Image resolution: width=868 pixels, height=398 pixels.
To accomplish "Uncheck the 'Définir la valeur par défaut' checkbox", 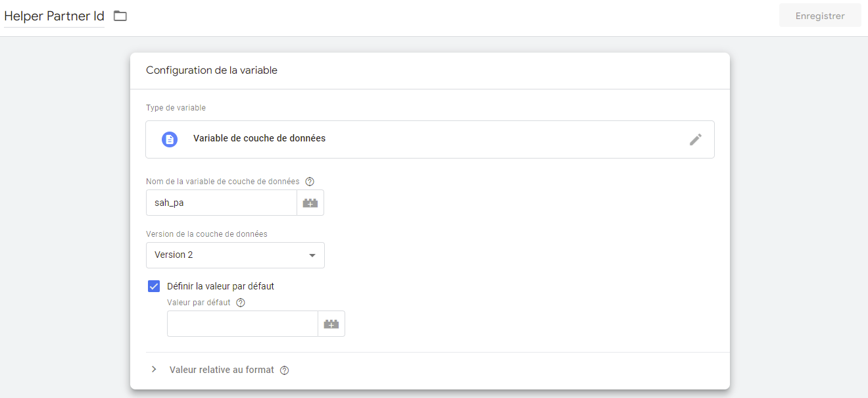I will point(154,286).
